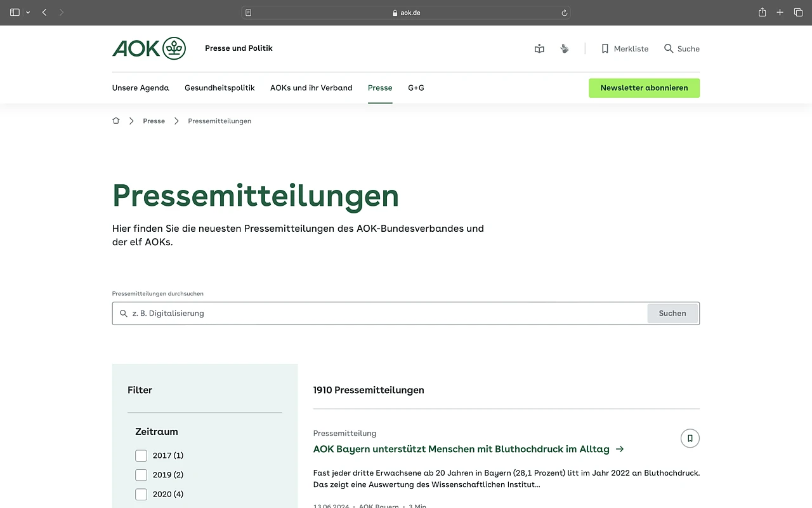Click the AOK logo
Image resolution: width=812 pixels, height=508 pixels.
[148, 48]
